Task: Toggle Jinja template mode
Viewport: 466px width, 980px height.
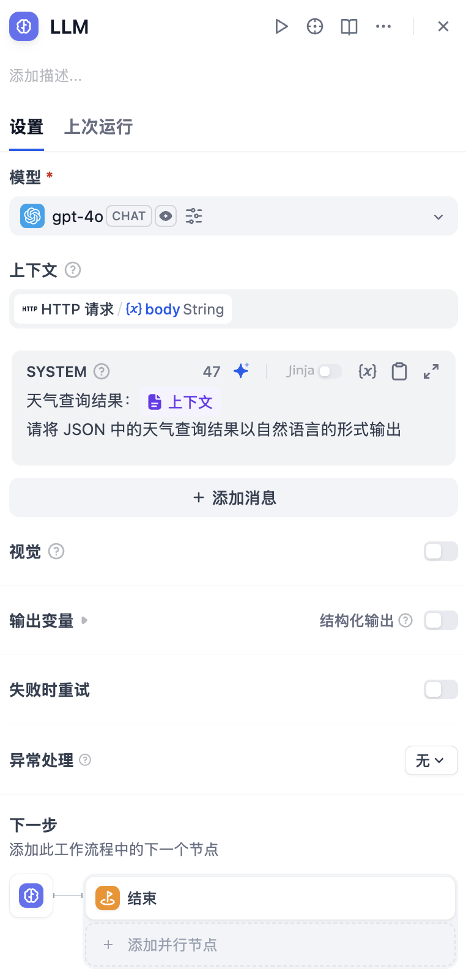Action: pos(330,371)
